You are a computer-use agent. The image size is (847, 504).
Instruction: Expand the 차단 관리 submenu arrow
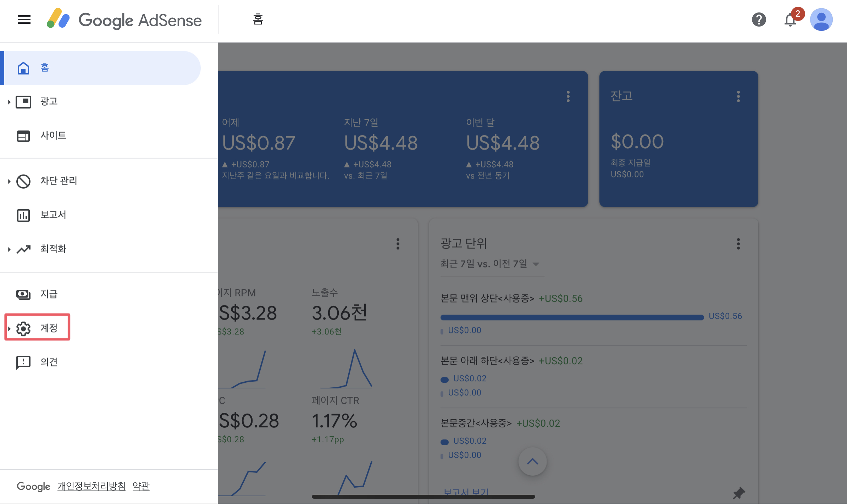(x=9, y=181)
